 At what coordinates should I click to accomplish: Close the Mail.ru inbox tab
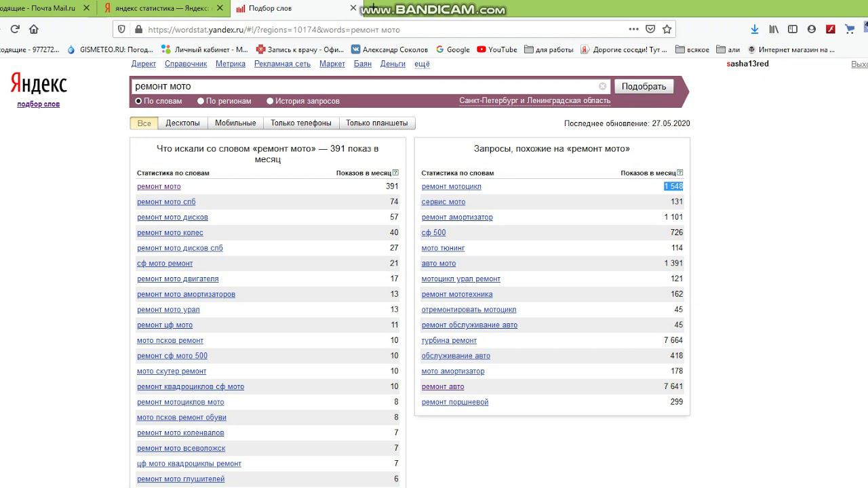pyautogui.click(x=86, y=8)
